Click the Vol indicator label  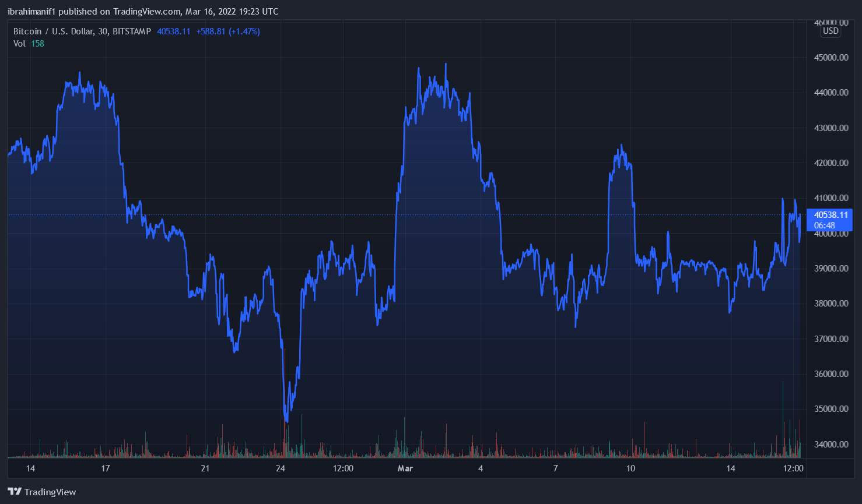coord(19,44)
